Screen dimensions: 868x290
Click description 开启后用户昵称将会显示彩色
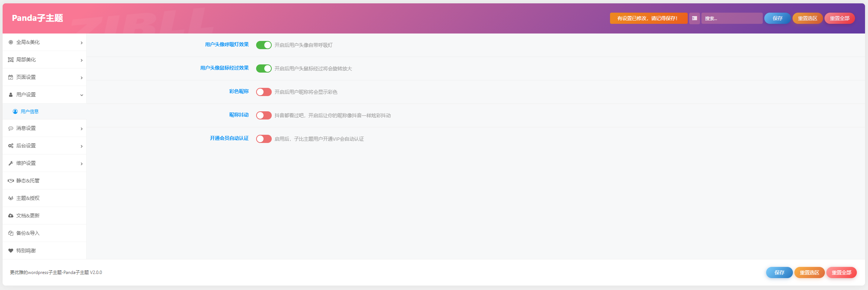[x=306, y=92]
